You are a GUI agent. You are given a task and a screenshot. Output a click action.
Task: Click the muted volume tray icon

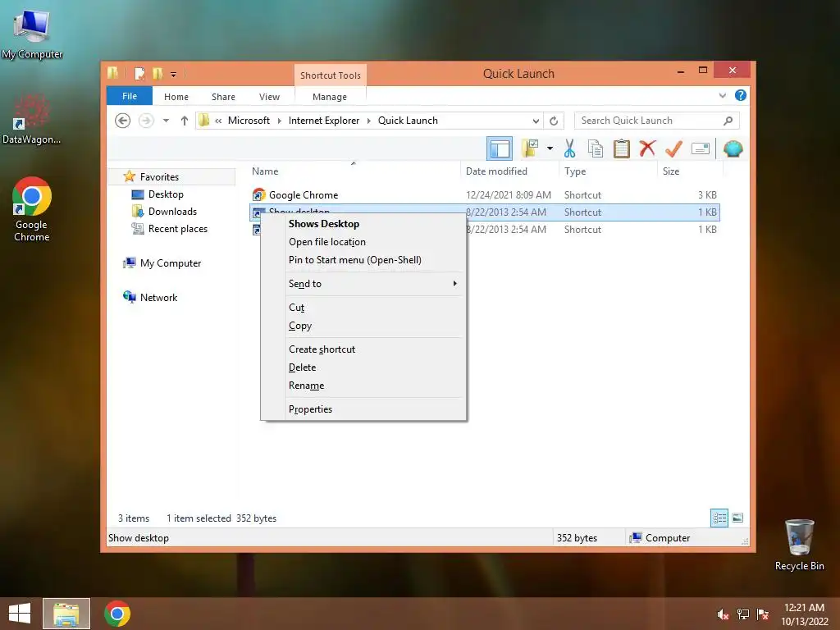[723, 614]
